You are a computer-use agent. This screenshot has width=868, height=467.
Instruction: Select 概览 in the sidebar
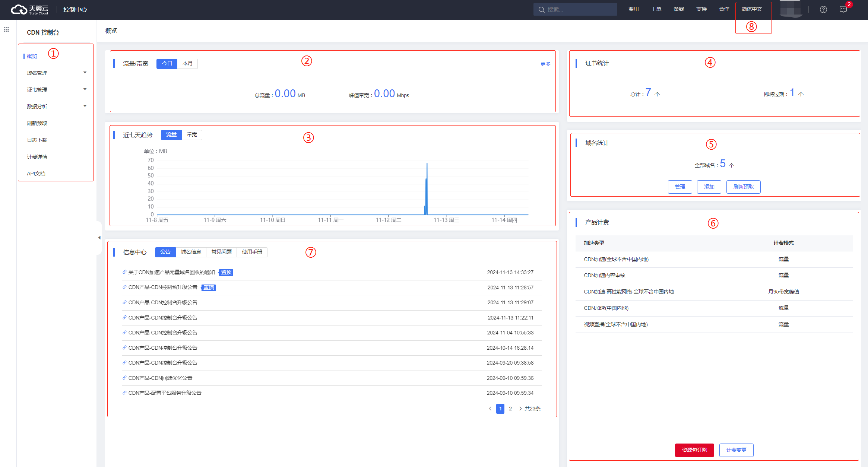(32, 56)
